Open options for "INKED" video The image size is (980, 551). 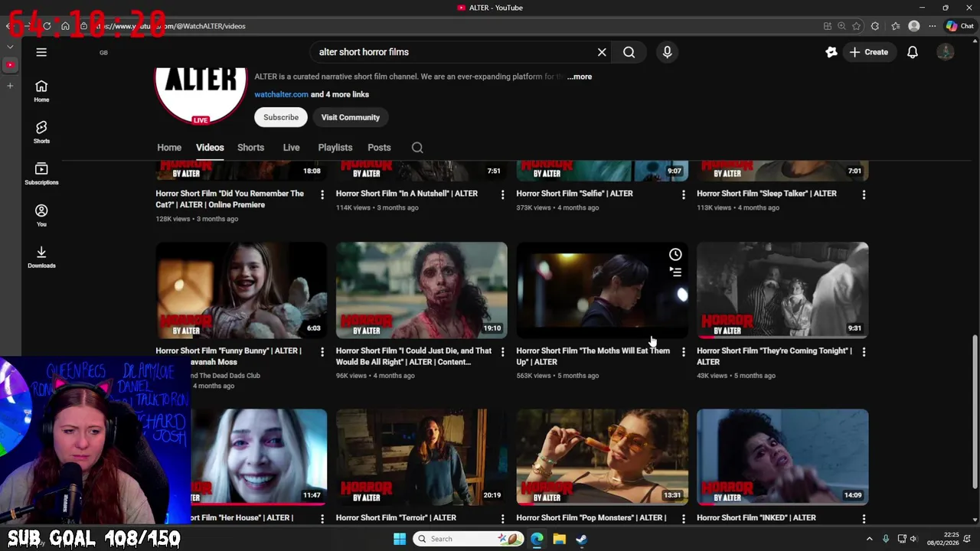(x=864, y=519)
